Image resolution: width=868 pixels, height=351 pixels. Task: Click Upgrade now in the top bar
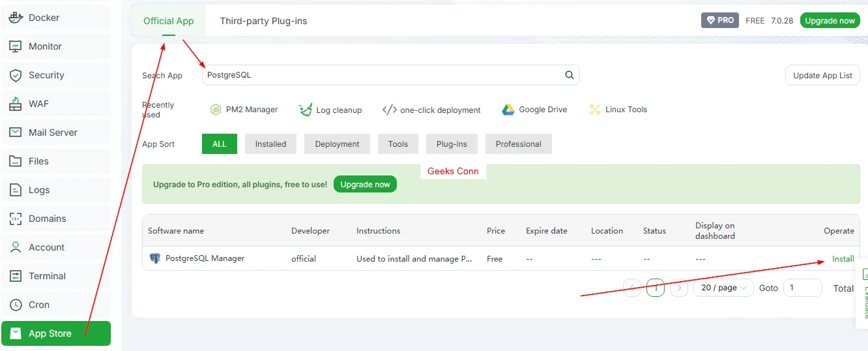pyautogui.click(x=830, y=20)
